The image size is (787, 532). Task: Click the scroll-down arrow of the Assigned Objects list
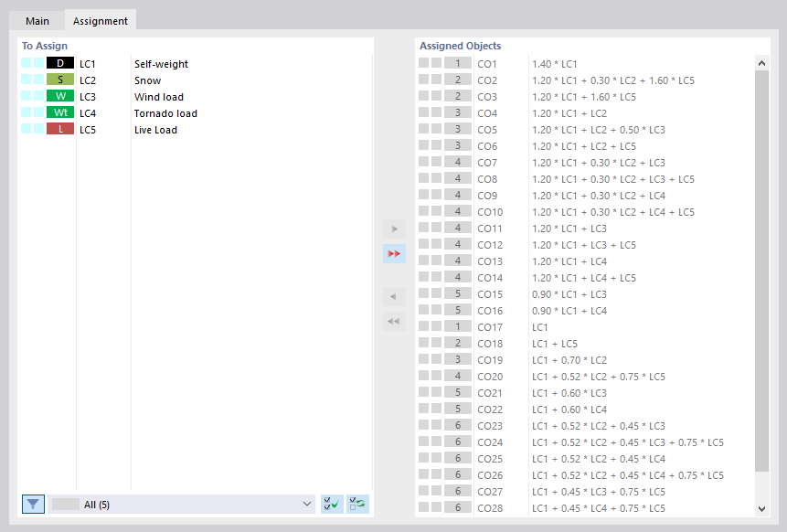pos(761,508)
